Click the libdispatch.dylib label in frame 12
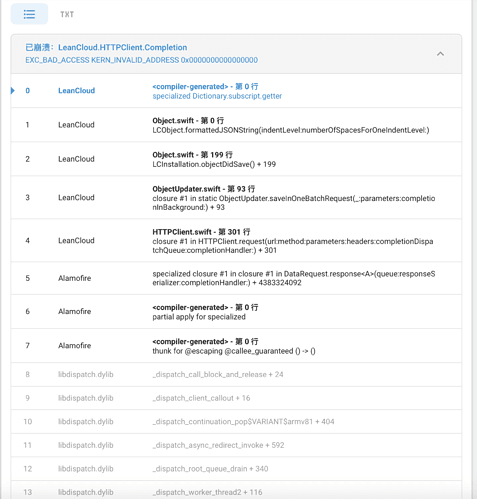477x499 pixels. click(x=86, y=469)
